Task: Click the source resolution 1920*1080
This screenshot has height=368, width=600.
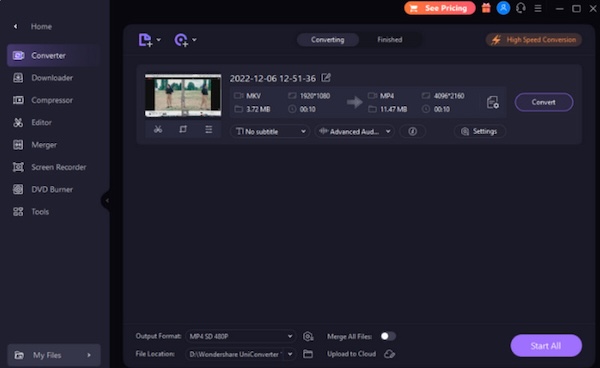Action: (x=315, y=96)
